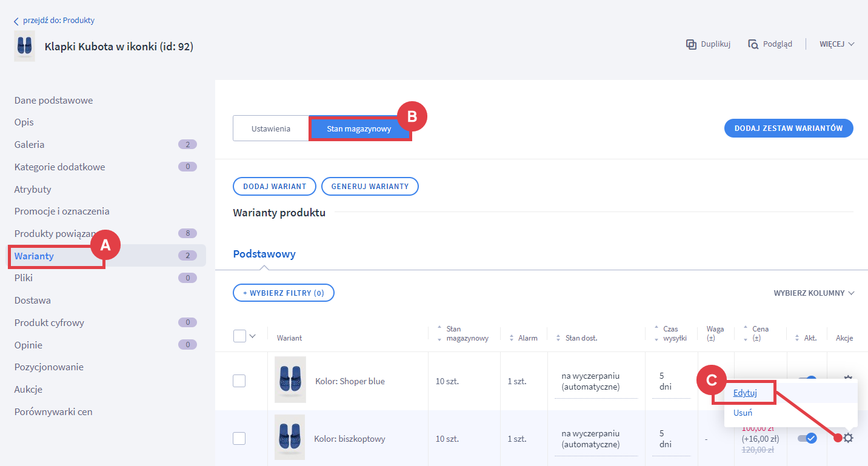Sort by Stan magazynowy column arrows
Image resolution: width=868 pixels, height=466 pixels.
[439, 333]
